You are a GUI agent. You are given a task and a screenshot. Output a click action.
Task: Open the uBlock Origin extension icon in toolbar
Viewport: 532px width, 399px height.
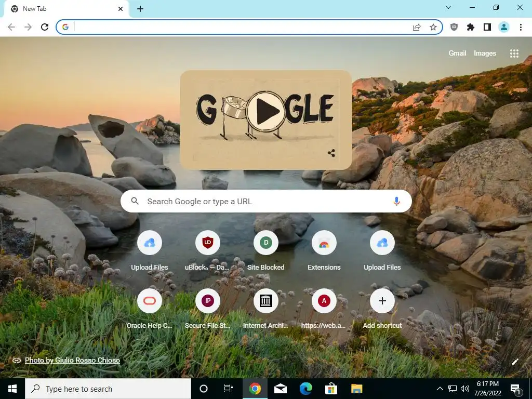pos(454,27)
